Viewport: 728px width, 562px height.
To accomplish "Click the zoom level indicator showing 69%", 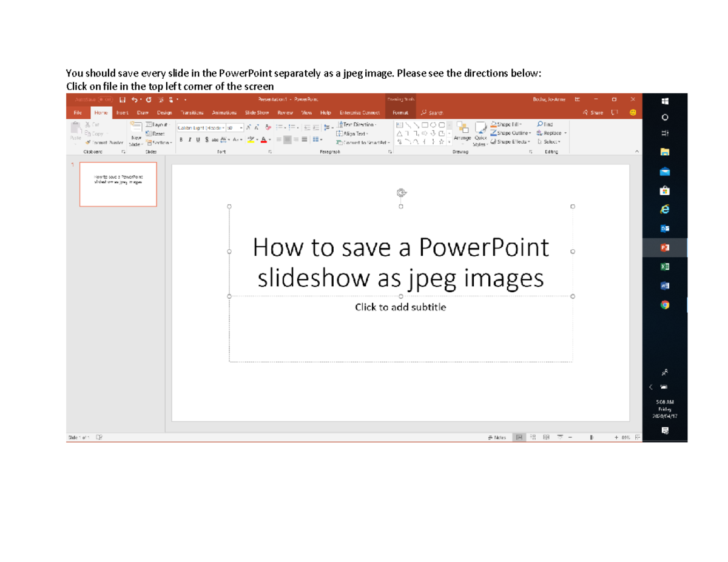I will [x=626, y=437].
